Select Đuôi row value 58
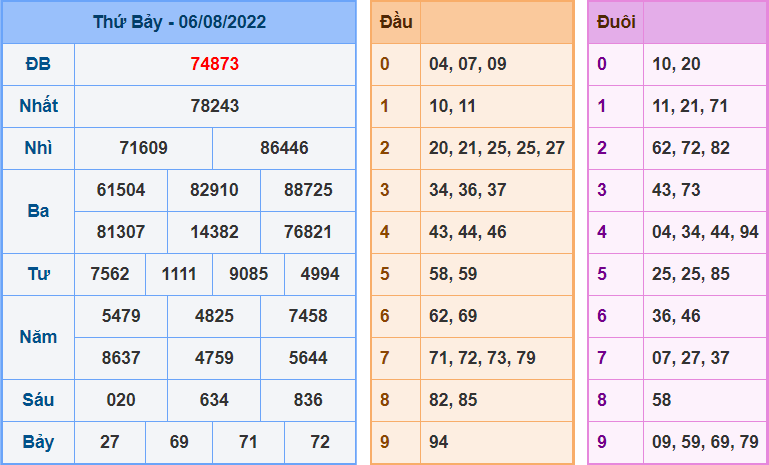769x465 pixels. 662,400
